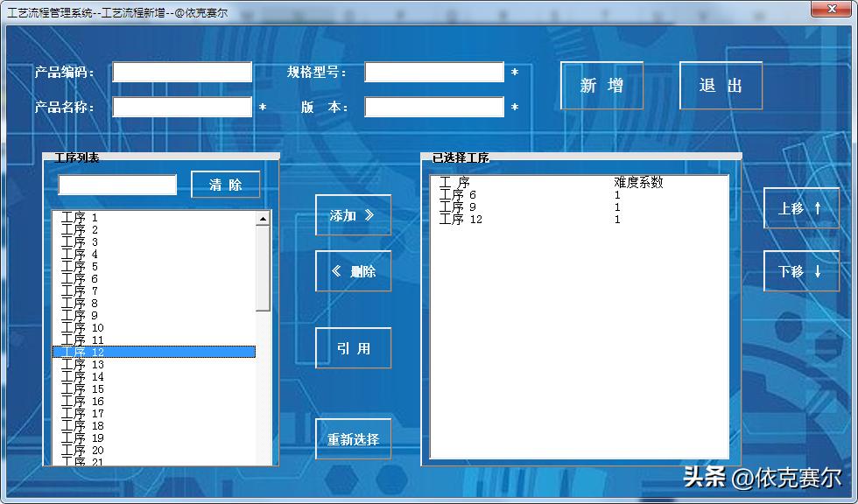Click the 规格型号 input field
This screenshot has width=858, height=504.
433,72
